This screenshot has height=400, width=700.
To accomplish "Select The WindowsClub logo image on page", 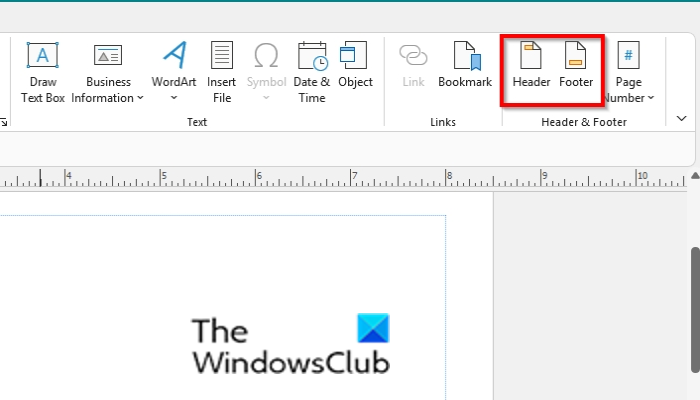I will 291,344.
